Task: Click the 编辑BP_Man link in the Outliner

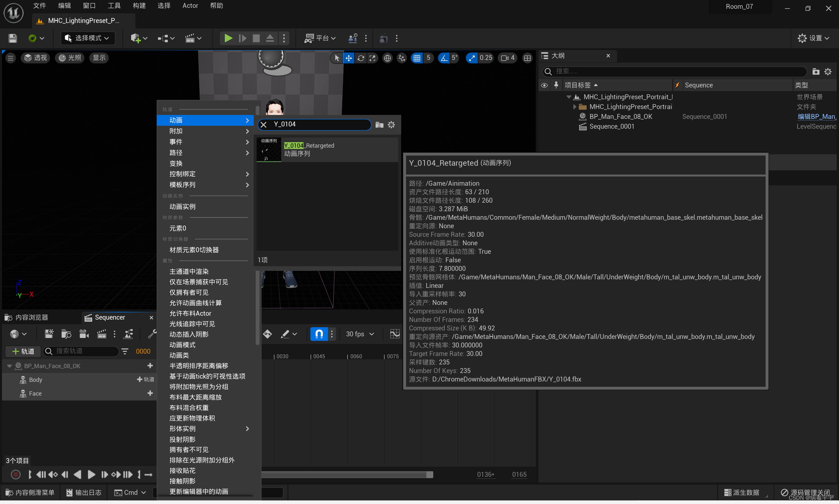Action: [x=817, y=117]
